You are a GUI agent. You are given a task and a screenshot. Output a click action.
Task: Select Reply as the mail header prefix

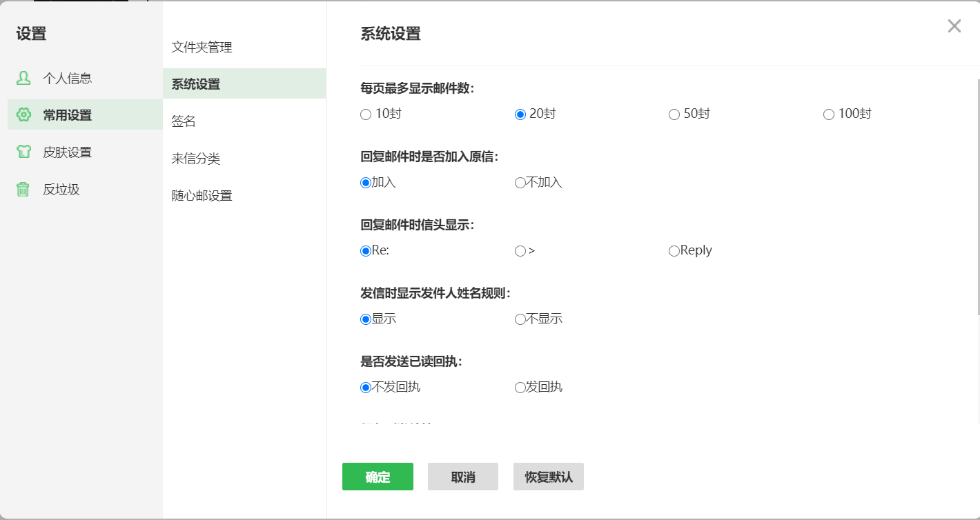point(674,250)
